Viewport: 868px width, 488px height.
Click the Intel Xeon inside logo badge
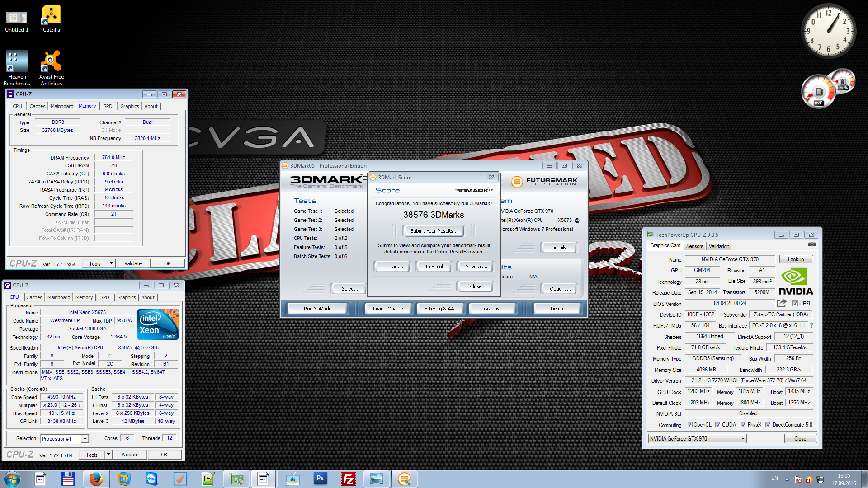pos(158,324)
